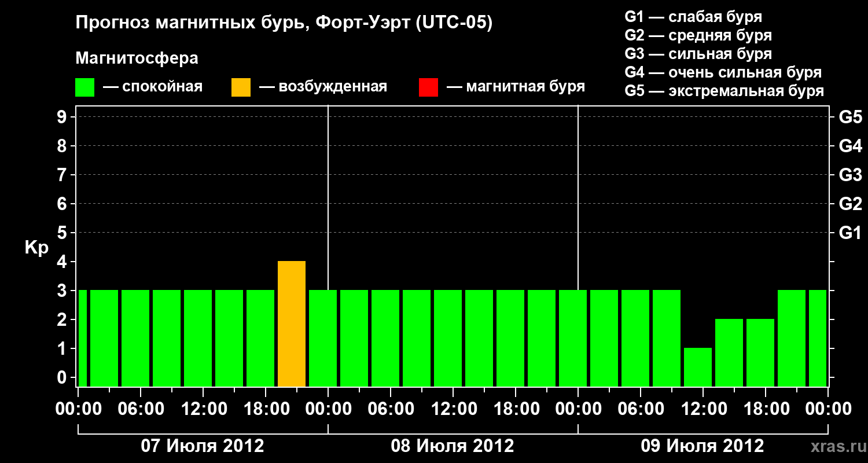
Task: Click the 'Kp' axis title
Action: [x=36, y=247]
